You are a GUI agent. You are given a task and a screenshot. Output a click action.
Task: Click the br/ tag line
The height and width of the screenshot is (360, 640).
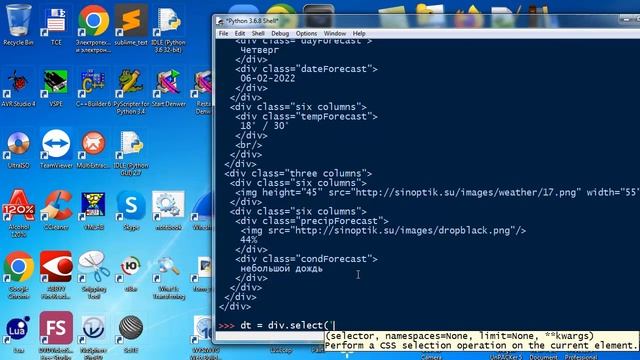249,145
